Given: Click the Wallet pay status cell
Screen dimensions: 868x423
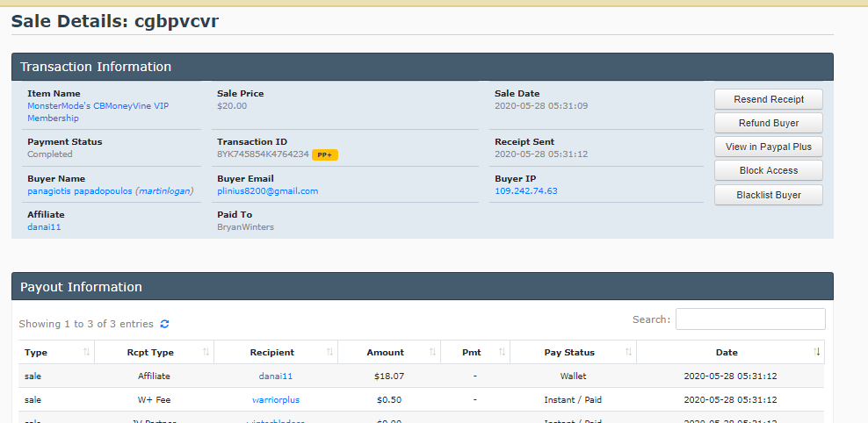Looking at the screenshot, I should coord(573,376).
